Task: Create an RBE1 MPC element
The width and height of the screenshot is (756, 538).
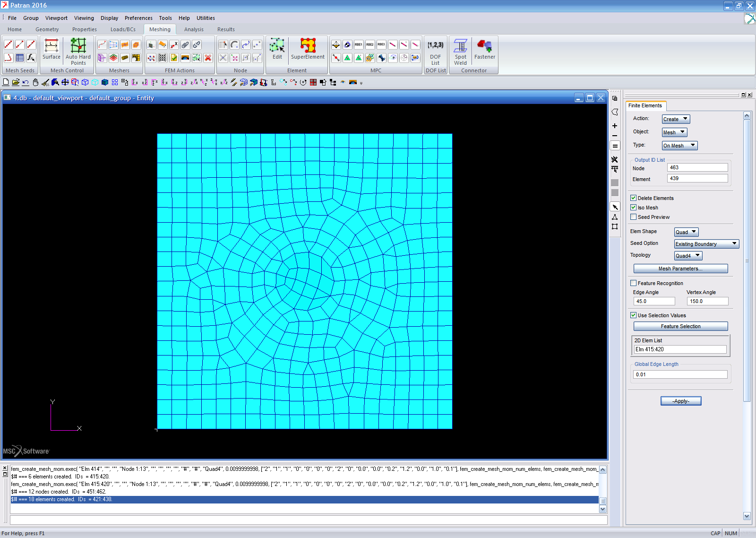Action: [x=359, y=44]
